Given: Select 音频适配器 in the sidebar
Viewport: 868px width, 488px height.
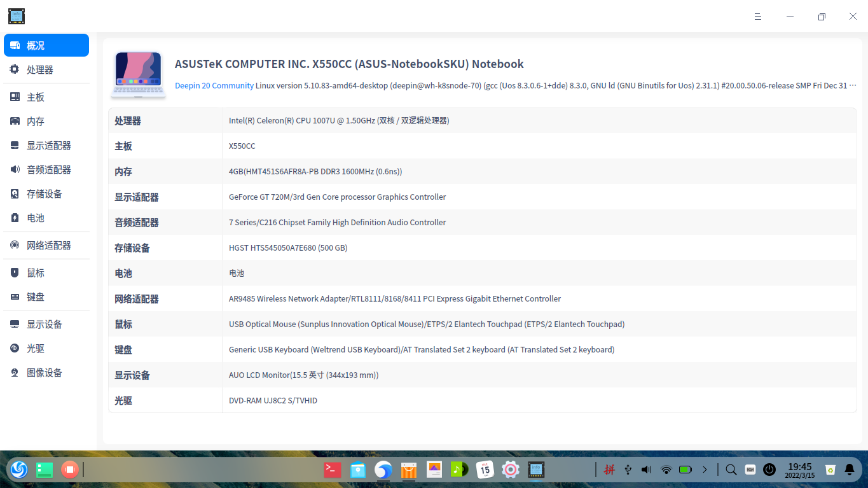Looking at the screenshot, I should click(x=46, y=169).
